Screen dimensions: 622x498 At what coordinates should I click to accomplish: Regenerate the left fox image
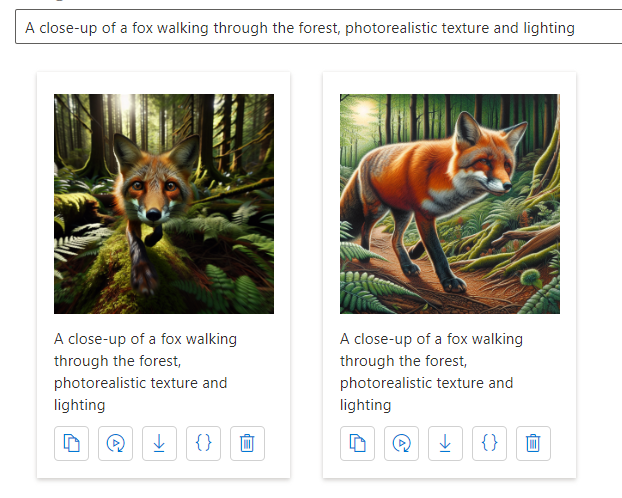(x=115, y=443)
